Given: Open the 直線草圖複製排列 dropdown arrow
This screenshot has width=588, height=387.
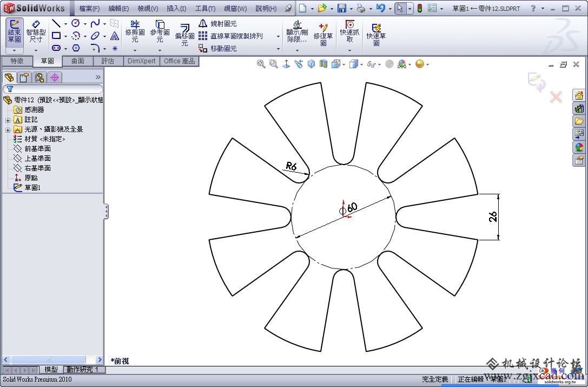Looking at the screenshot, I should (278, 36).
